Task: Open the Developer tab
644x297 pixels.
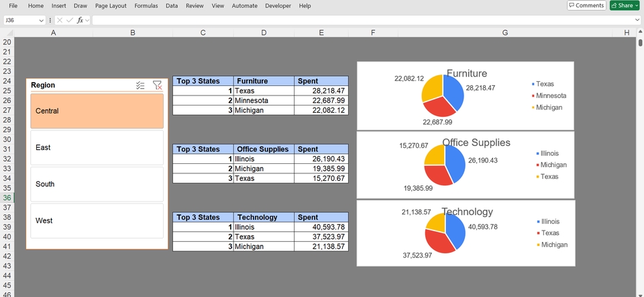Action: pos(278,6)
